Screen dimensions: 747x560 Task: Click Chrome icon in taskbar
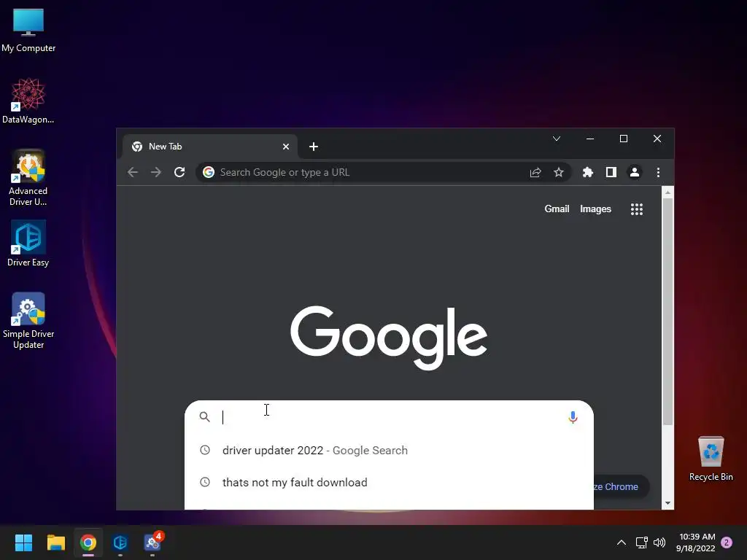(88, 542)
